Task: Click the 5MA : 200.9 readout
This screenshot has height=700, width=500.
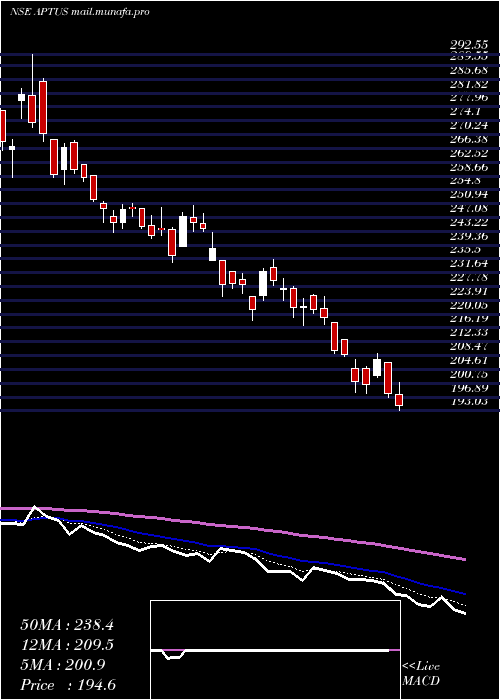Action: [x=63, y=665]
